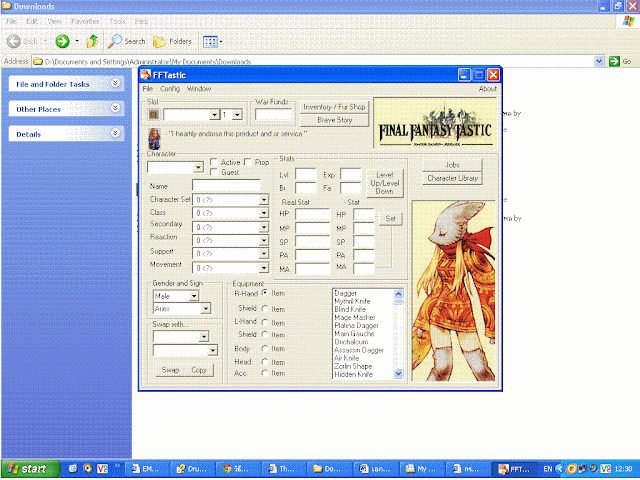Click the quick launch VE icon

coord(102,469)
